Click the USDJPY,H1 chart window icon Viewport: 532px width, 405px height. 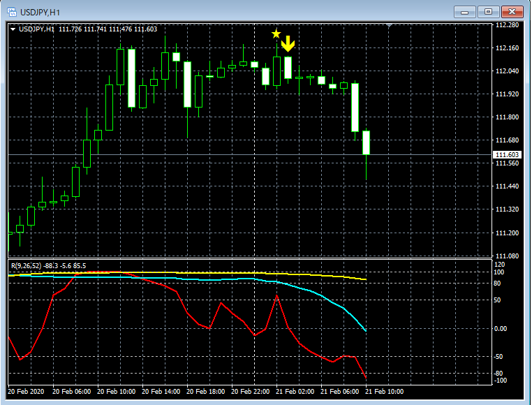pos(12,13)
